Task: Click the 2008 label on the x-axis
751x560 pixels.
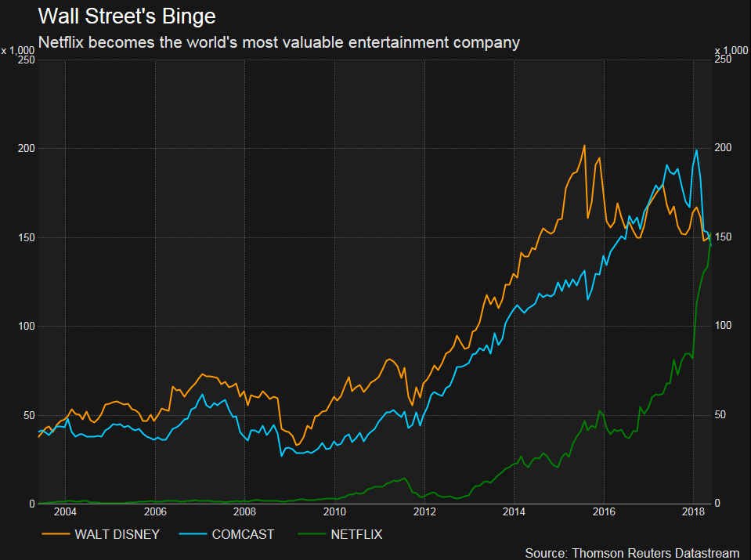Action: [x=244, y=512]
